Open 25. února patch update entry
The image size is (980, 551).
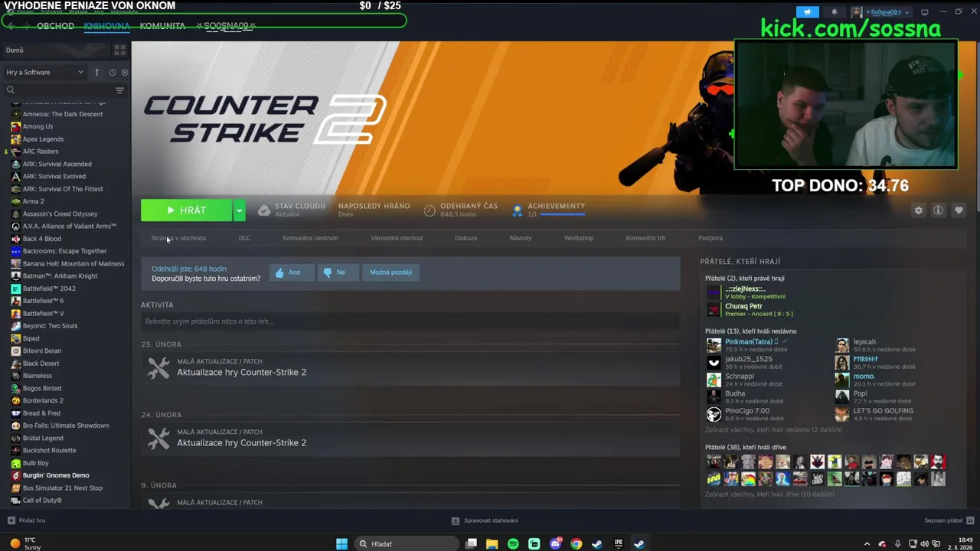click(410, 368)
